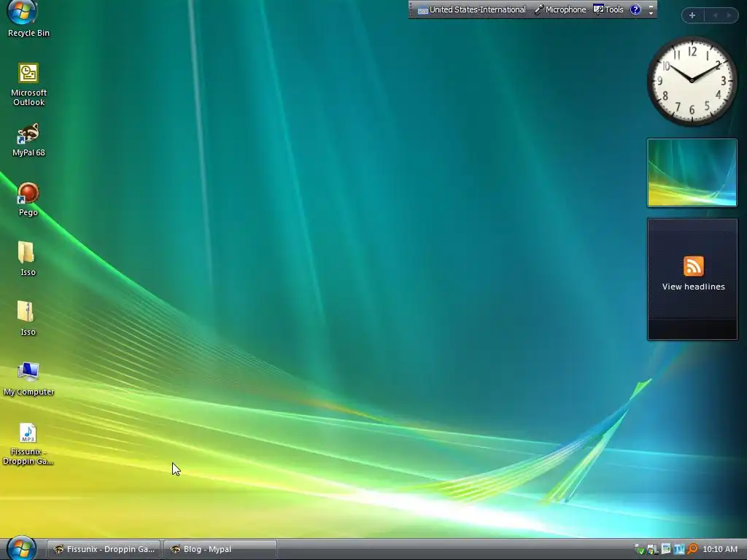Switch to Fissunix - Droppin Ga... taskbar window
The height and width of the screenshot is (560, 747).
[104, 549]
